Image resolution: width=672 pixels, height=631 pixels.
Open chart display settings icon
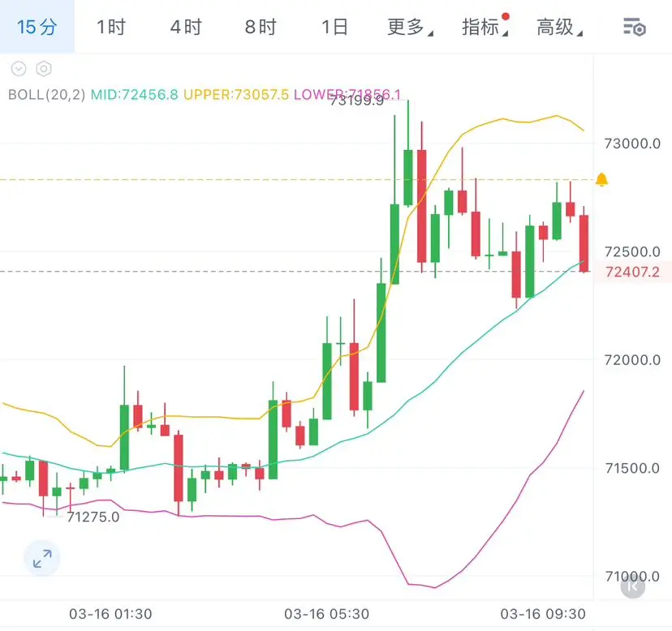tap(635, 28)
